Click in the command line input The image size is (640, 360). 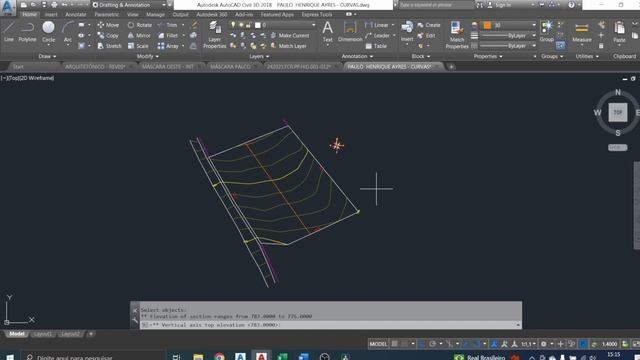pyautogui.click(x=331, y=325)
